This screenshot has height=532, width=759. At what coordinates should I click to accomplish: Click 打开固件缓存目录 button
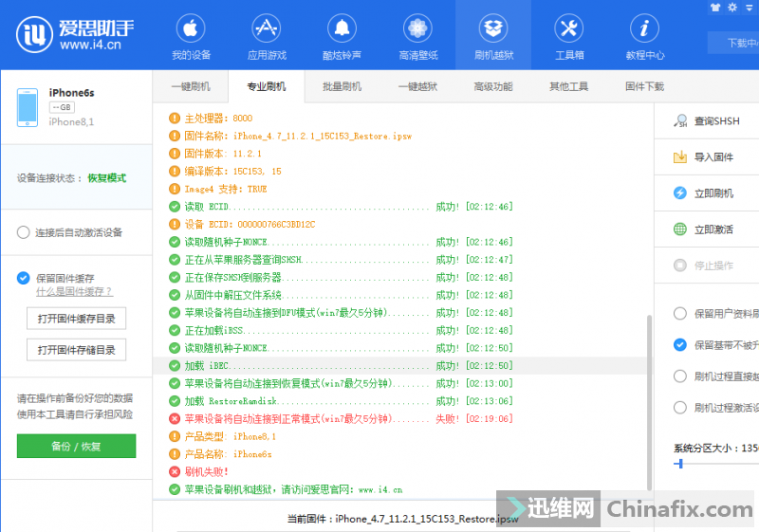point(77,319)
